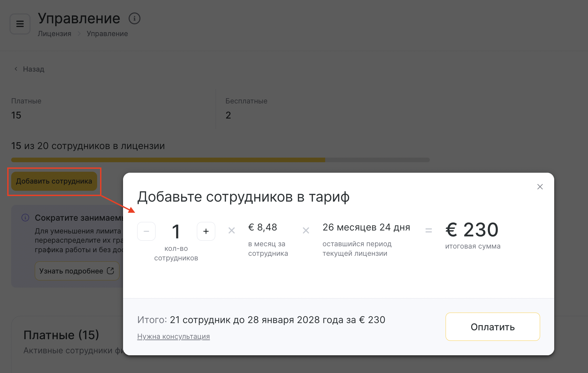Go back via Назад link
588x373 pixels.
pos(33,69)
